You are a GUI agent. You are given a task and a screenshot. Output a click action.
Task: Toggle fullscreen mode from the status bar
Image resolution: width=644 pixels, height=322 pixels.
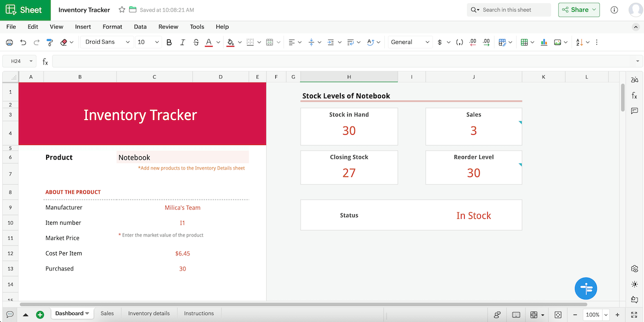click(x=634, y=315)
